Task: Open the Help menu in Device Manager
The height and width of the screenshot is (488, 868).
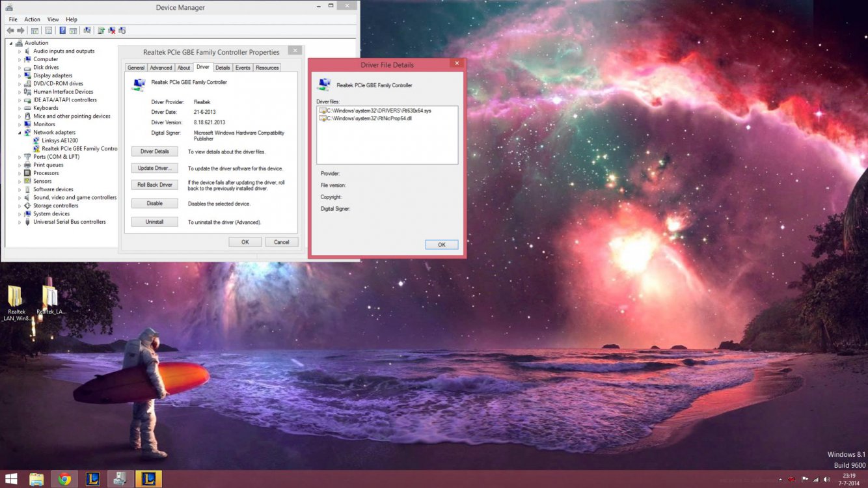Action: 72,20
